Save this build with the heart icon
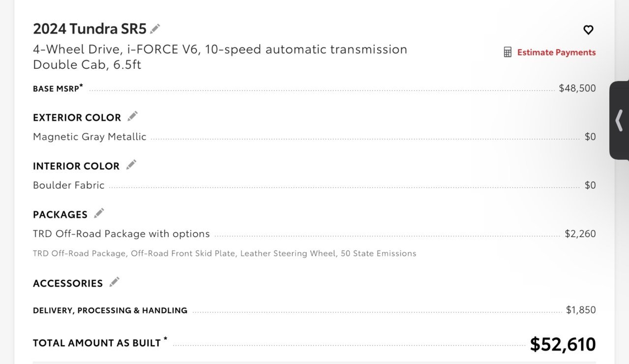 coord(588,30)
